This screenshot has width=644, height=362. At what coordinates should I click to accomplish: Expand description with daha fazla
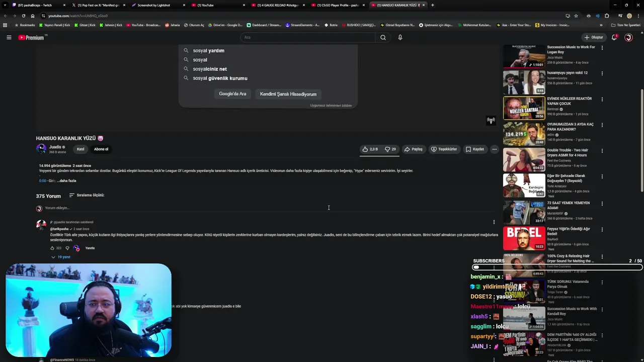point(67,180)
